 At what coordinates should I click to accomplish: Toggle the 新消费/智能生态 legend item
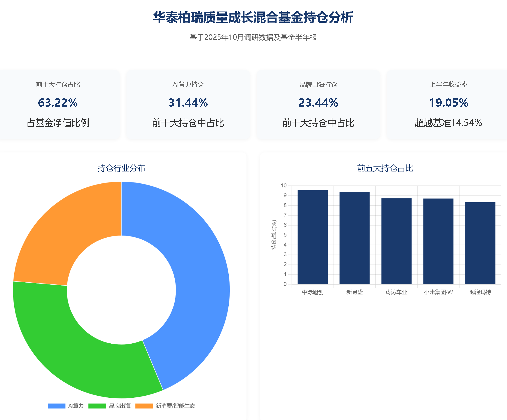[x=175, y=406]
